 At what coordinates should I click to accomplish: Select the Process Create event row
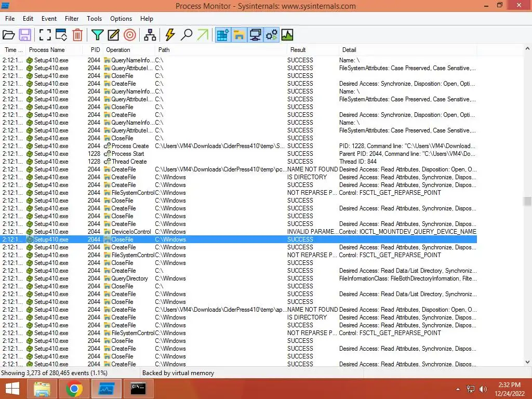(x=239, y=146)
